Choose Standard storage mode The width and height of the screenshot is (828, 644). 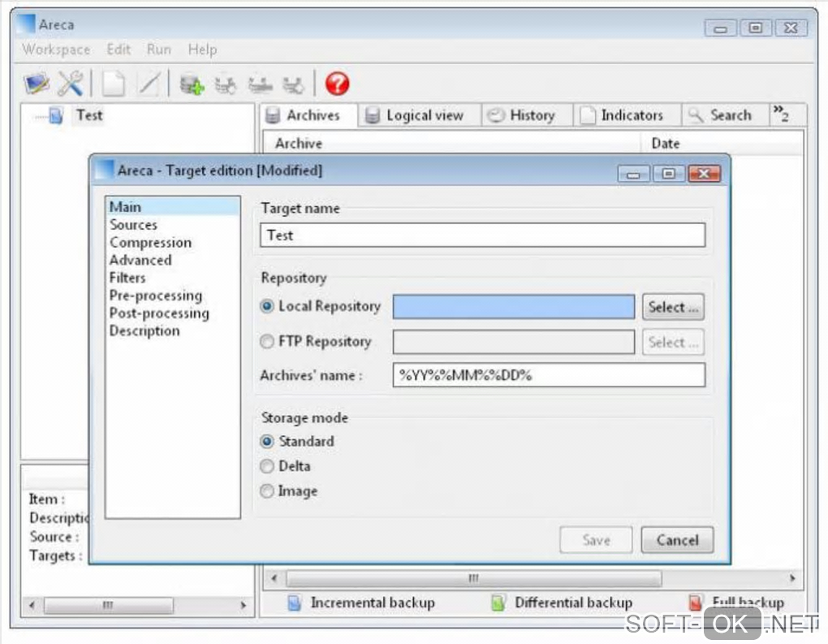pyautogui.click(x=267, y=441)
